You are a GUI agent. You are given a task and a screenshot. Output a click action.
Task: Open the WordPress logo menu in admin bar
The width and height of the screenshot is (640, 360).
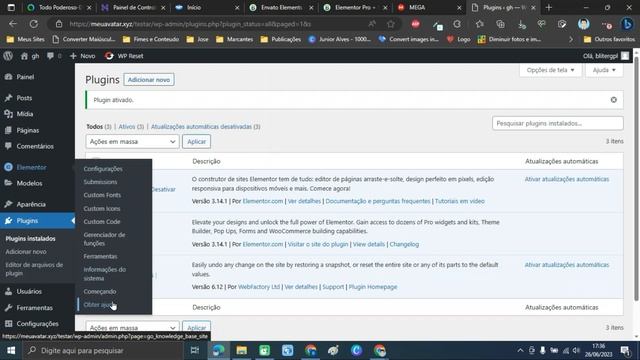pos(8,56)
